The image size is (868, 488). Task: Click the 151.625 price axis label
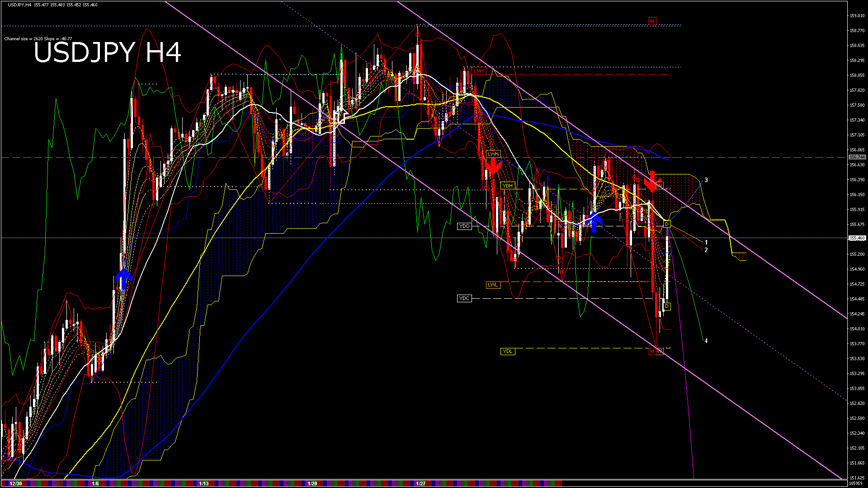[x=857, y=478]
